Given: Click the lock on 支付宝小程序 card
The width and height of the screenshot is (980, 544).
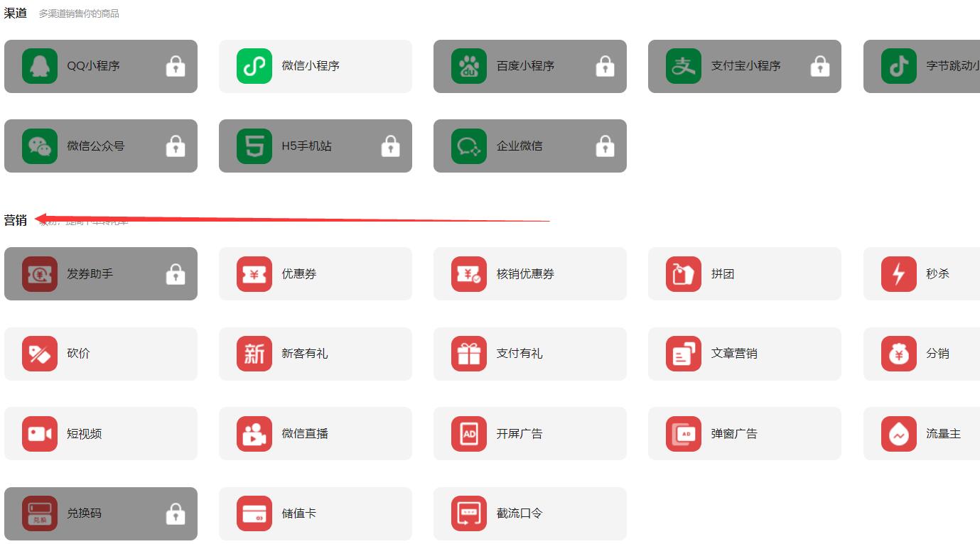Looking at the screenshot, I should tap(820, 66).
